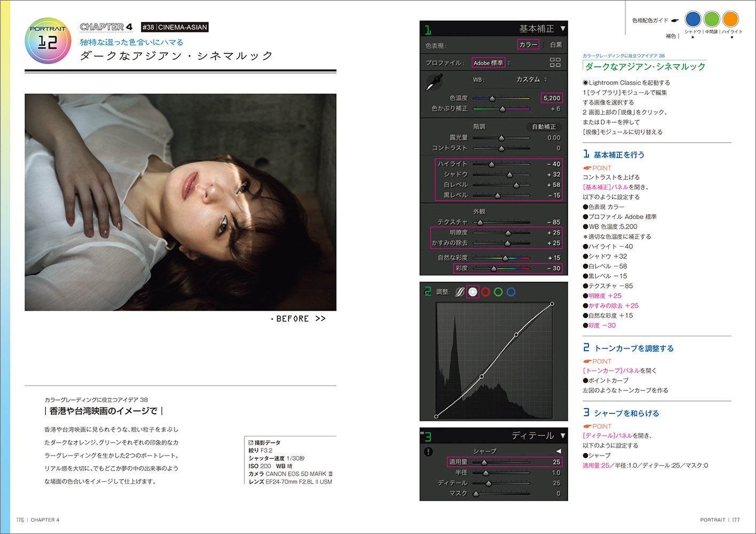Set color treatment to カラー
Image resolution: width=756 pixels, height=534 pixels.
[528, 45]
